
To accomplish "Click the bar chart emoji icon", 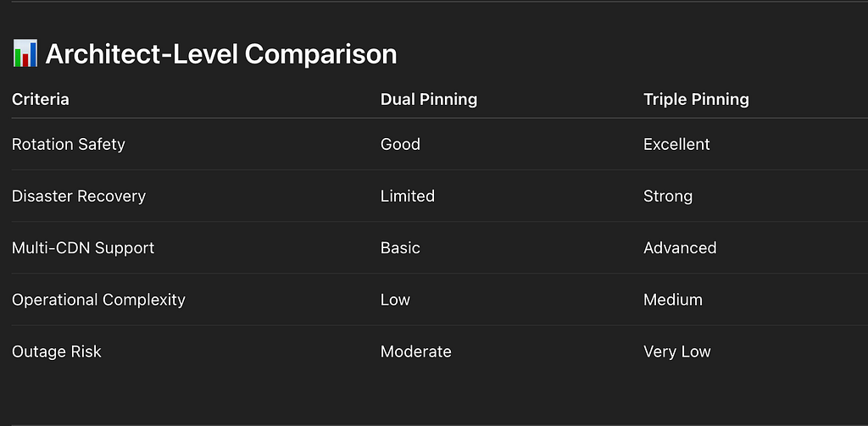I will 25,53.
